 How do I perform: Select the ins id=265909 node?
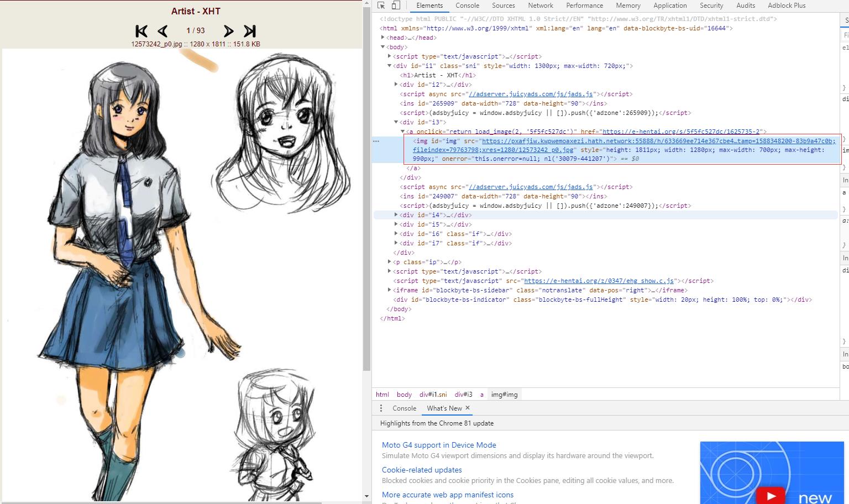tap(504, 103)
